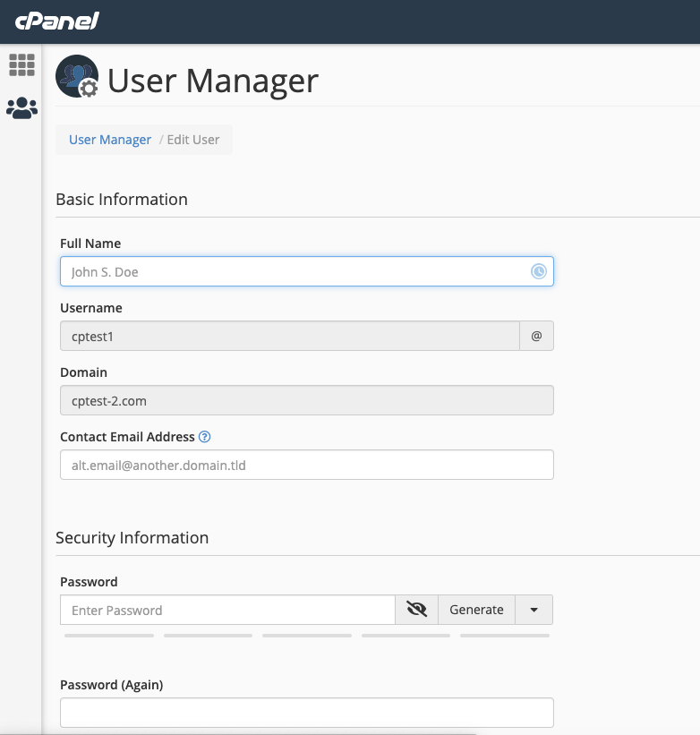Toggle password visibility eye icon
This screenshot has height=735, width=700.
[416, 610]
